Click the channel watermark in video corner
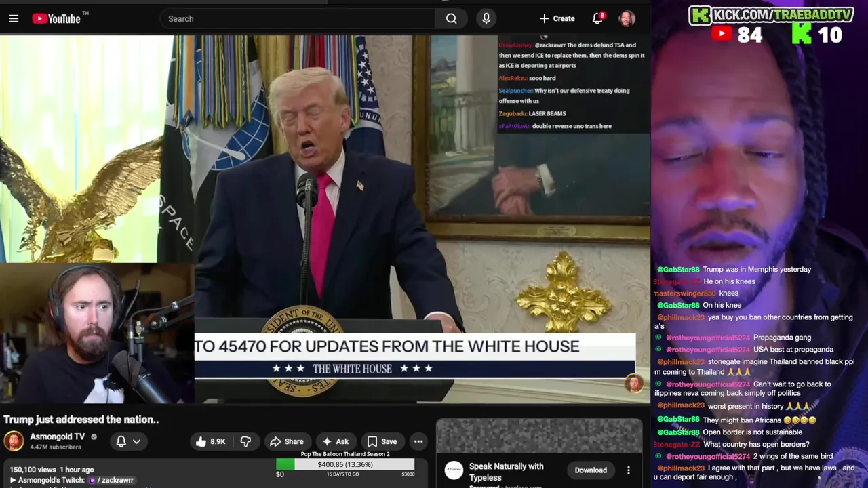The height and width of the screenshot is (488, 868). click(633, 384)
